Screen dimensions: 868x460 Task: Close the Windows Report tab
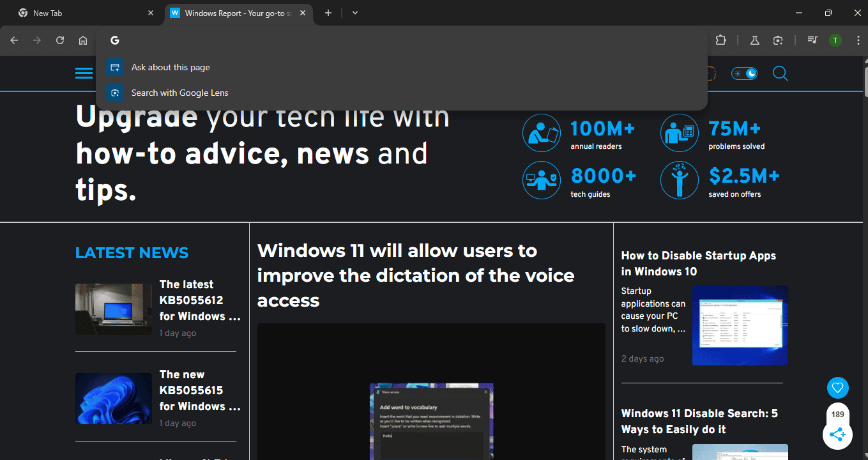(303, 13)
